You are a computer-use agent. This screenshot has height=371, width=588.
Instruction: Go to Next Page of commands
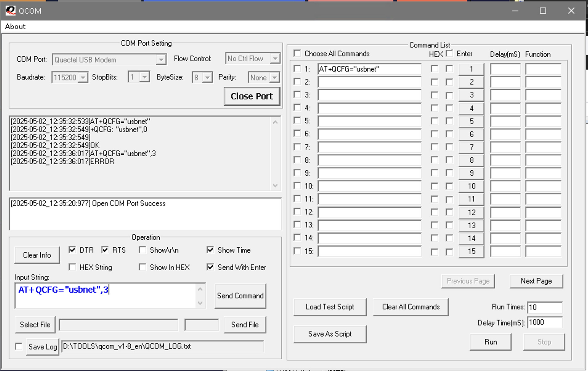click(x=536, y=281)
